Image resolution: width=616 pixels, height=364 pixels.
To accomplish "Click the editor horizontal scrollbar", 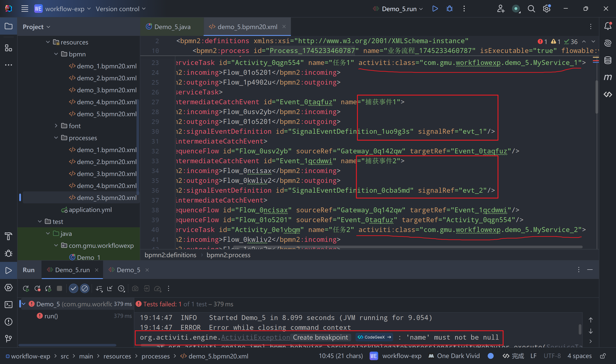I will (x=407, y=247).
